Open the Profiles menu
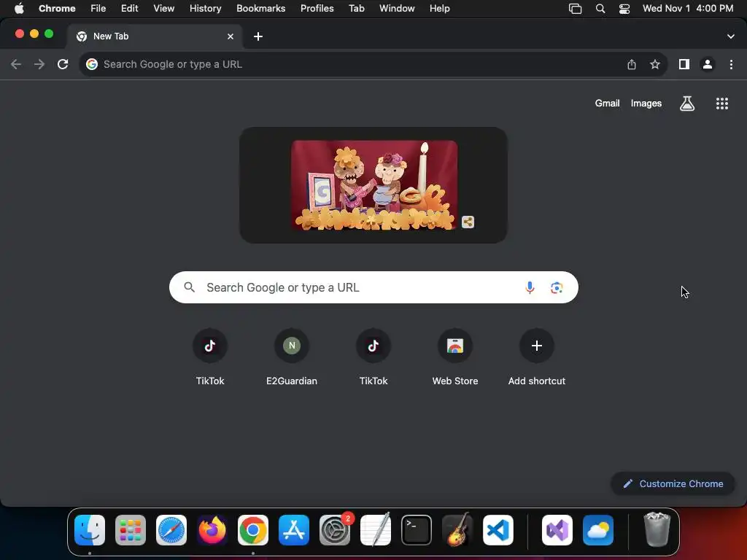This screenshot has width=747, height=560. [x=317, y=8]
